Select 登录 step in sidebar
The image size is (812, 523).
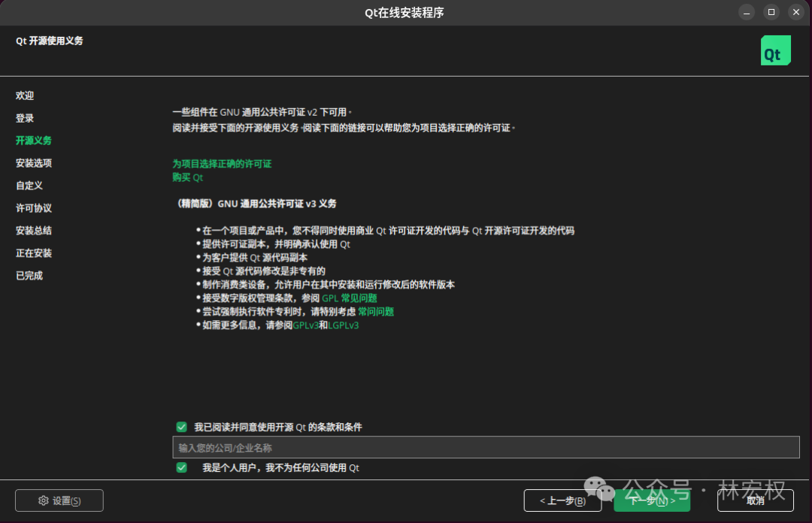click(x=25, y=118)
